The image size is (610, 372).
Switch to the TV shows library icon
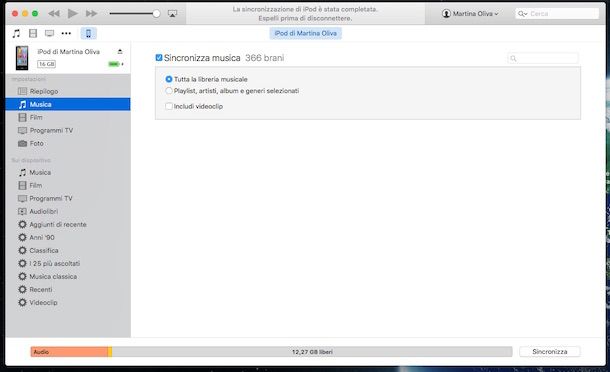49,33
